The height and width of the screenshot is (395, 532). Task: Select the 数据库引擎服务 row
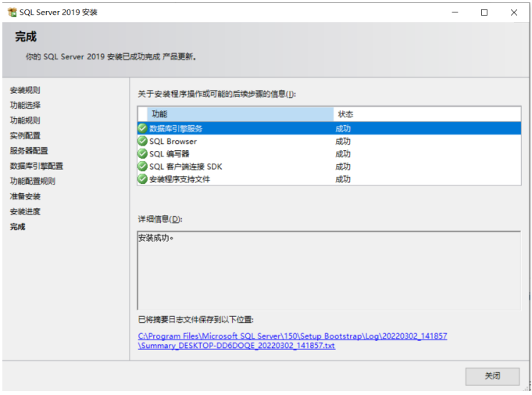[x=329, y=128]
